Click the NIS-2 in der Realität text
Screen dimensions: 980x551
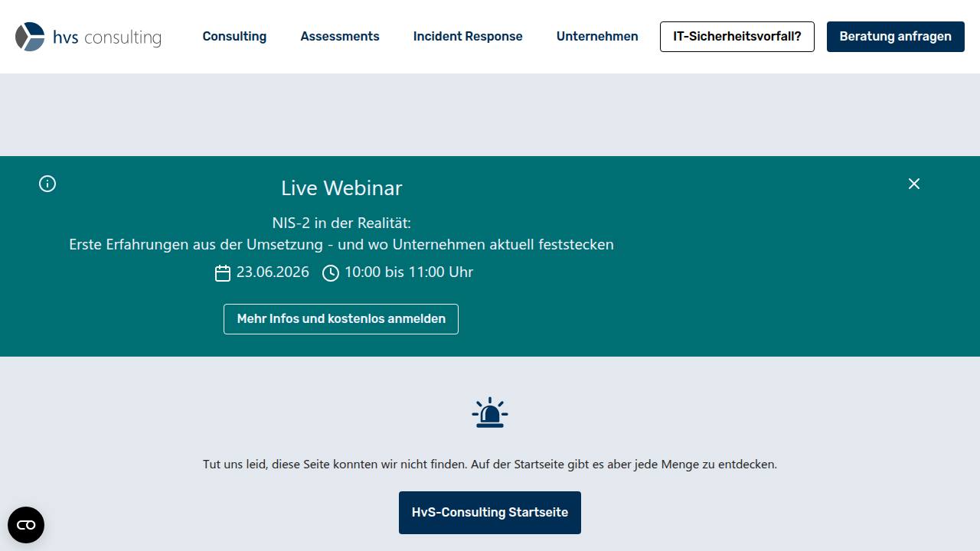click(x=341, y=223)
